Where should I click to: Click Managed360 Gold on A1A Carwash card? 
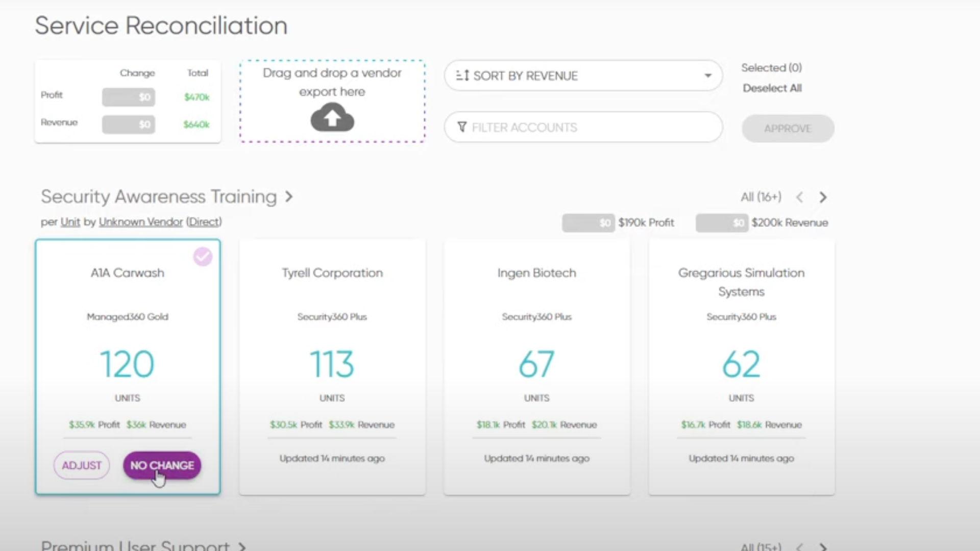click(x=128, y=317)
